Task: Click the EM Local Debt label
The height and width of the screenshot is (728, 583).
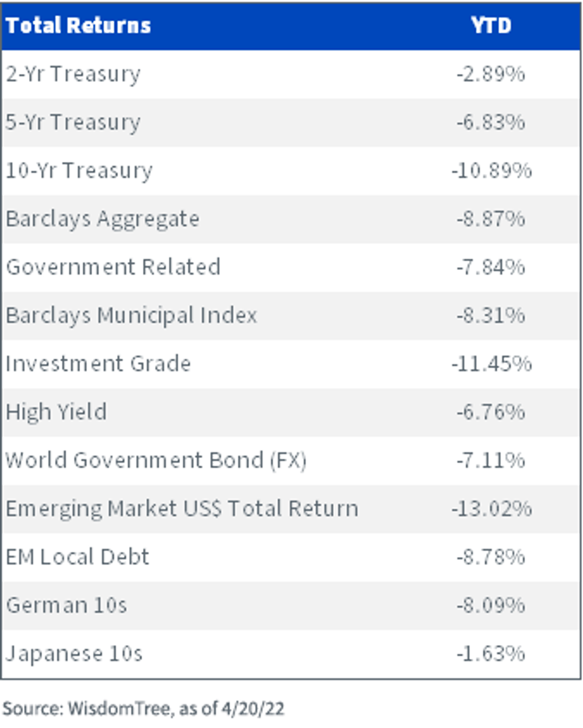Action: pos(78,557)
